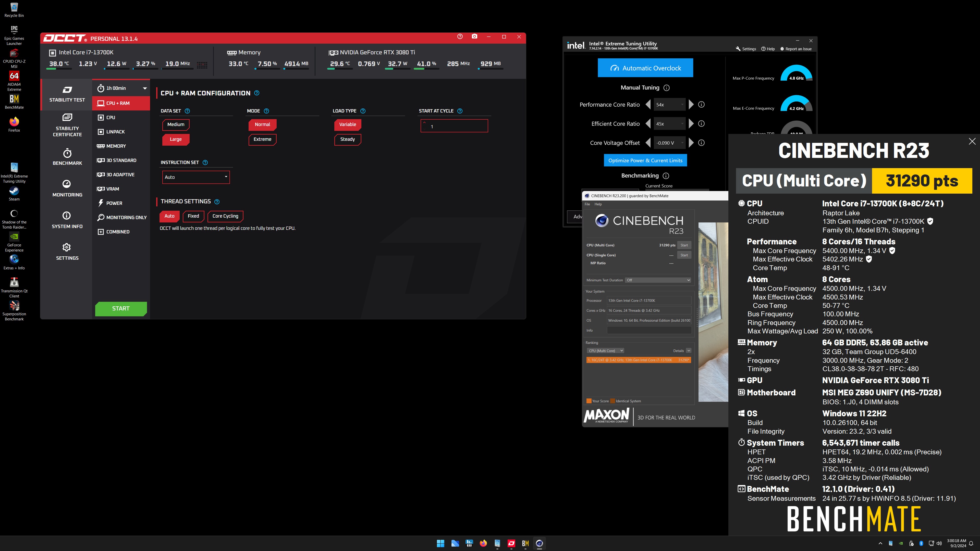This screenshot has height=551, width=980.
Task: Open Efficient Core Ratio 45x dropdown
Action: (670, 123)
